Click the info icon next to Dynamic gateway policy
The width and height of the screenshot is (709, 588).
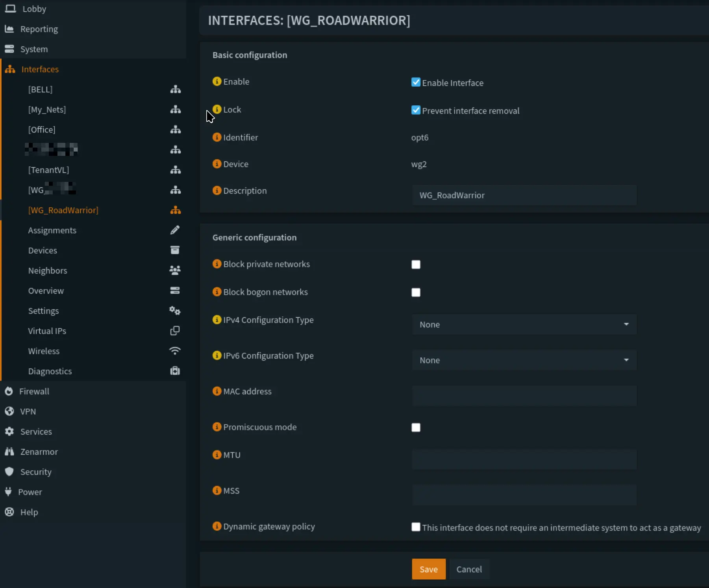pos(217,526)
